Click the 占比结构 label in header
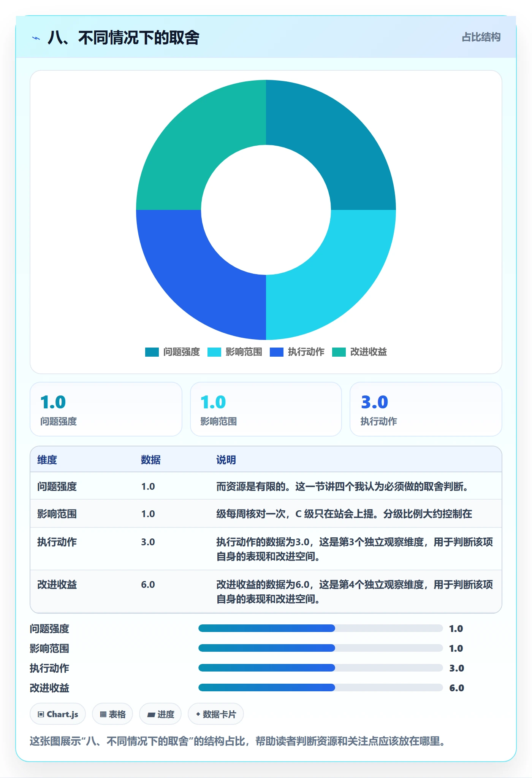This screenshot has height=778, width=532. (481, 37)
